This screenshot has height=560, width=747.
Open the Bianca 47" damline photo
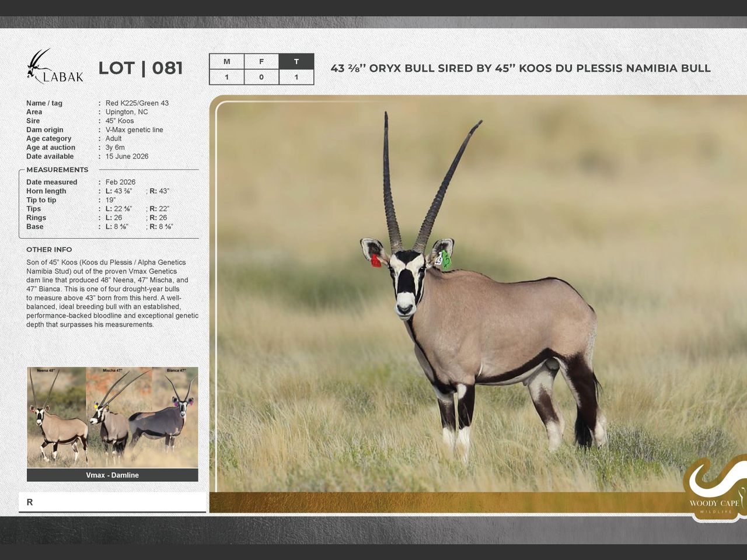tap(174, 417)
